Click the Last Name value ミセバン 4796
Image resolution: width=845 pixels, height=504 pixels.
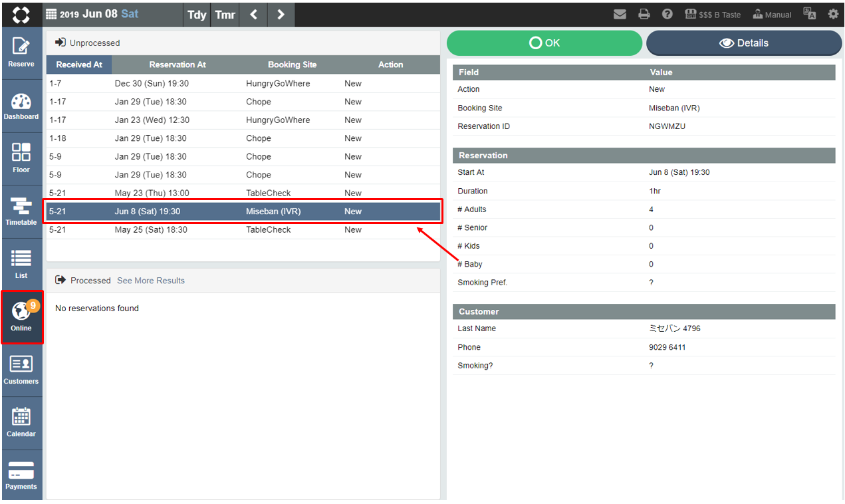[675, 328]
